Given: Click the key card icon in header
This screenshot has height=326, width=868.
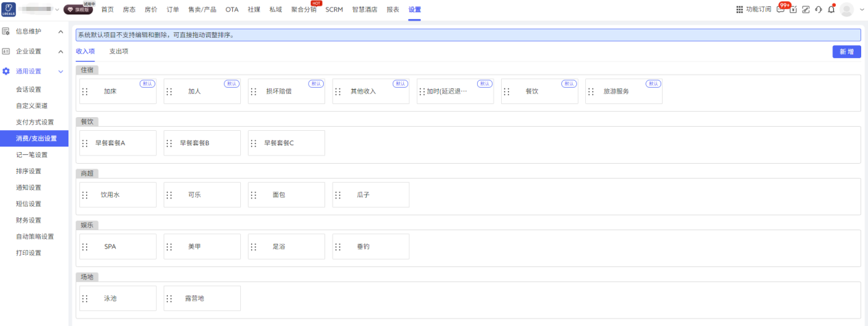Looking at the screenshot, I should [806, 10].
